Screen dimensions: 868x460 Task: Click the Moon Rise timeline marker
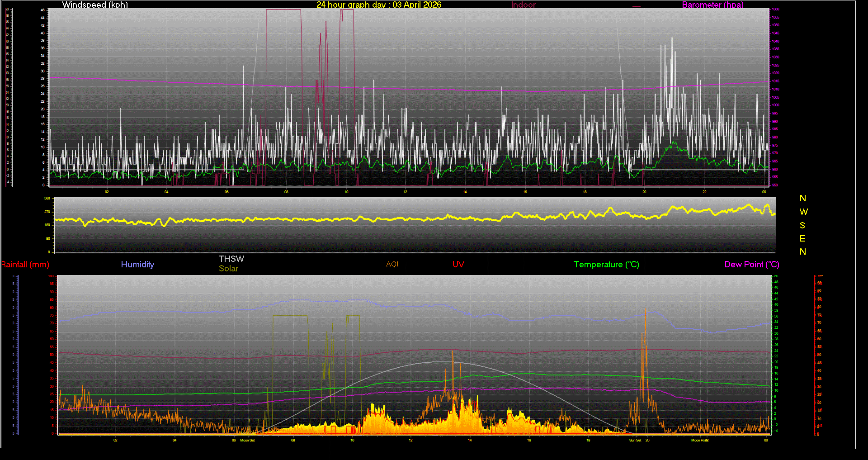699,440
